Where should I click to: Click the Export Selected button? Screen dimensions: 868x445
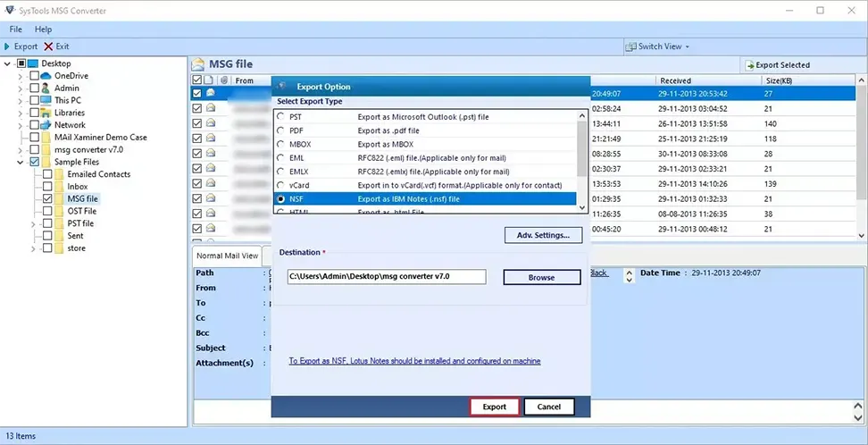click(x=777, y=65)
